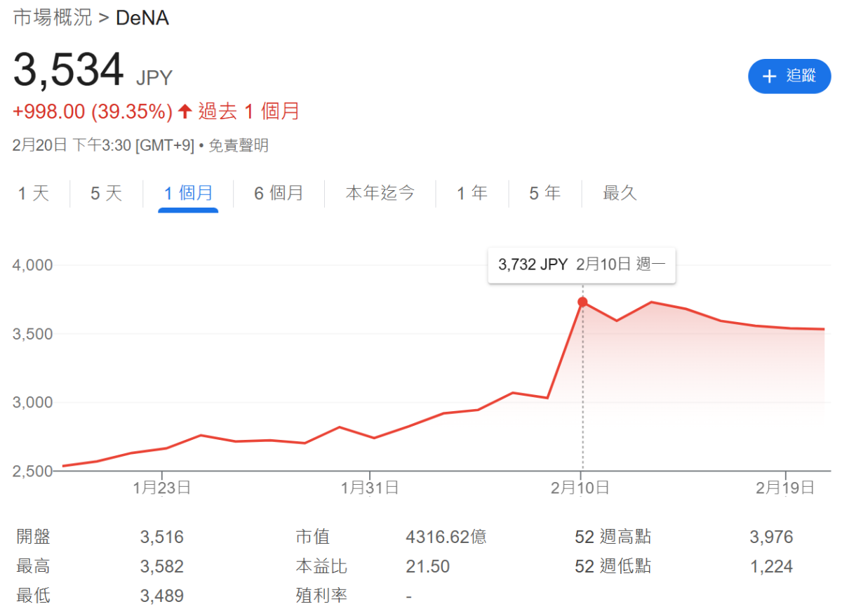Click the 追蹤 follow button
The width and height of the screenshot is (842, 616).
pyautogui.click(x=789, y=76)
